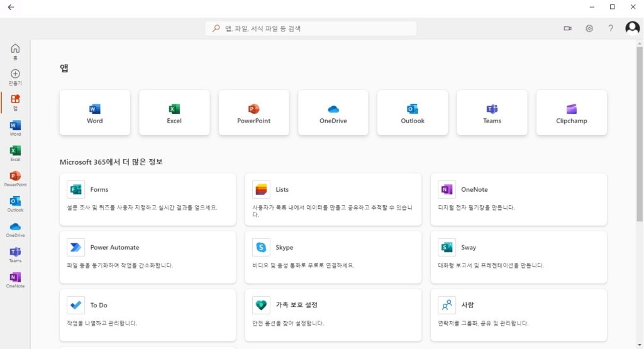Open the Forms card
Screen dimensions: 644x349
click(x=148, y=199)
